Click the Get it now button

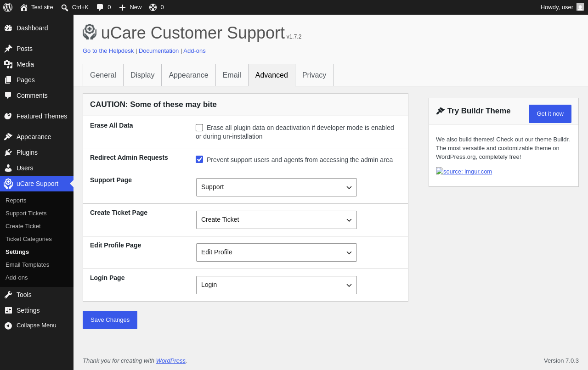(550, 114)
